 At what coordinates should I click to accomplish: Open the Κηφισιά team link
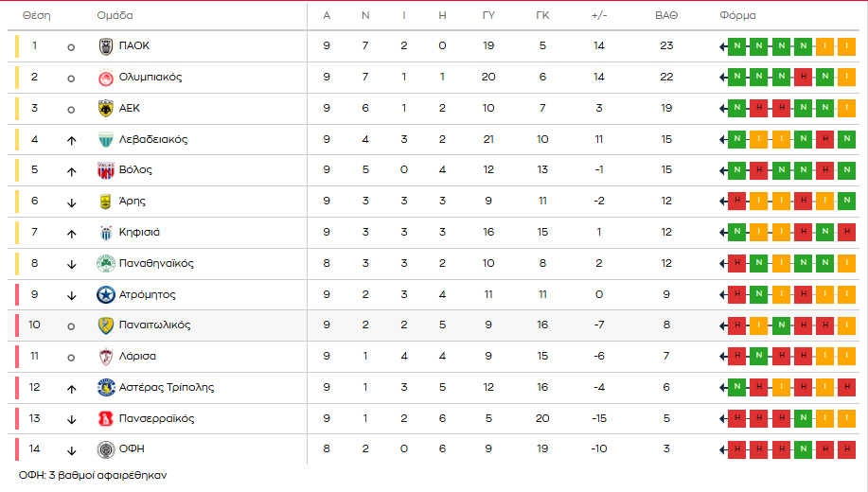(x=139, y=233)
